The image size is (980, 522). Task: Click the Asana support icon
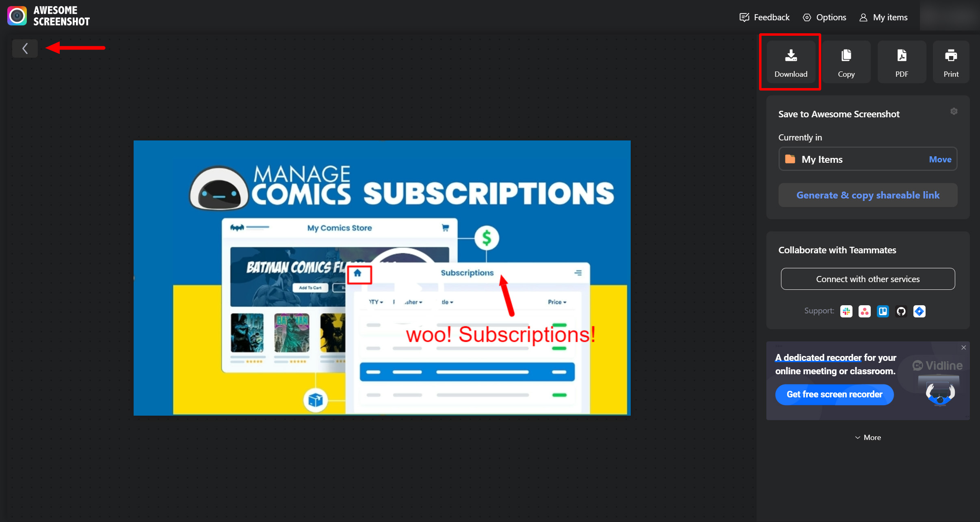864,311
